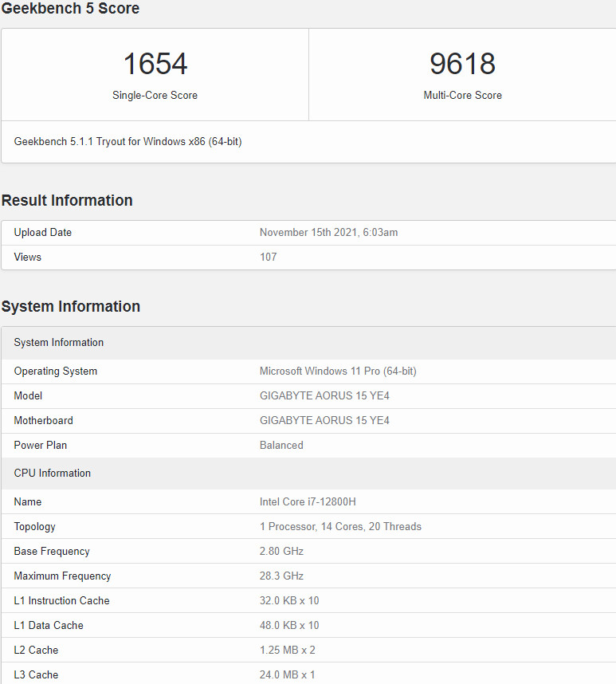This screenshot has width=616, height=684.
Task: Select the Model label
Action: point(28,395)
